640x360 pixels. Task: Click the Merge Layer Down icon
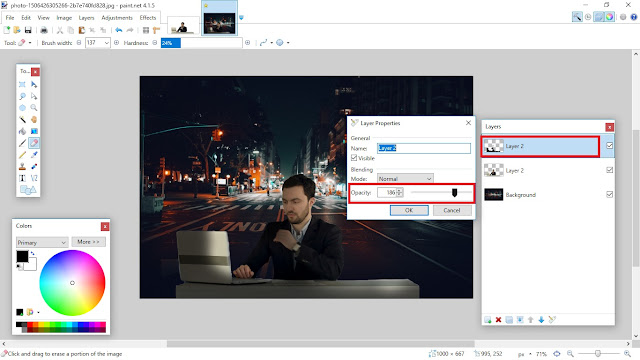520,320
